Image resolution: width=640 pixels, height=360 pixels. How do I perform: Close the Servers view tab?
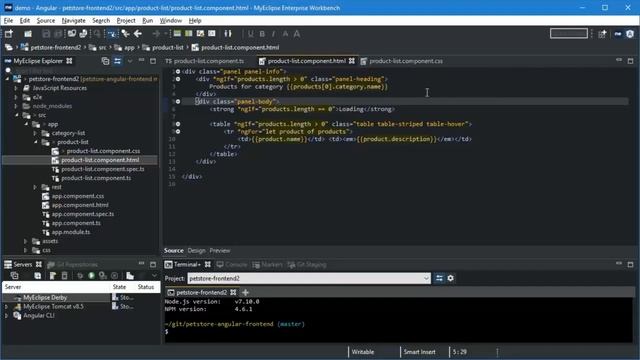click(x=39, y=264)
